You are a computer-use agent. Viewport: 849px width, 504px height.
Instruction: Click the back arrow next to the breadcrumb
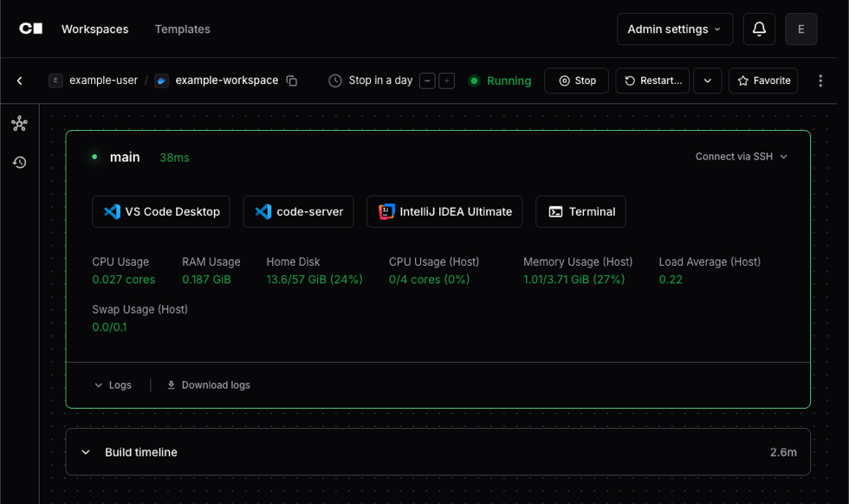pos(19,80)
